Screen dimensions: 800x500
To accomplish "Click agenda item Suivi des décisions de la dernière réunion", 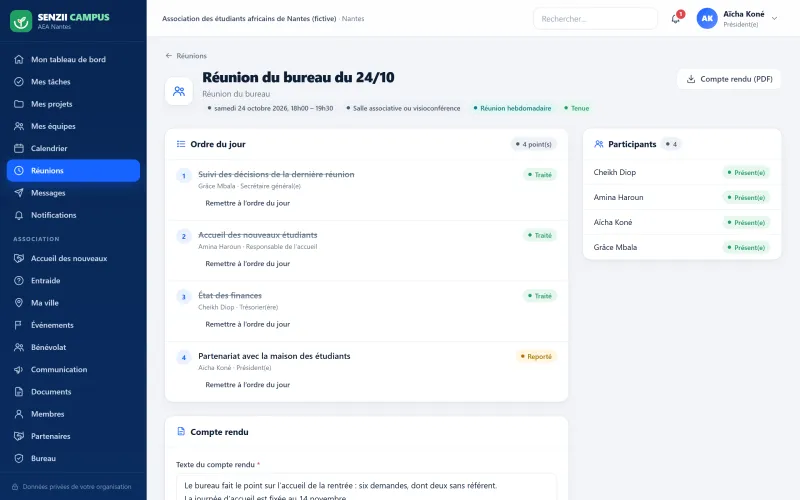I will 276,174.
